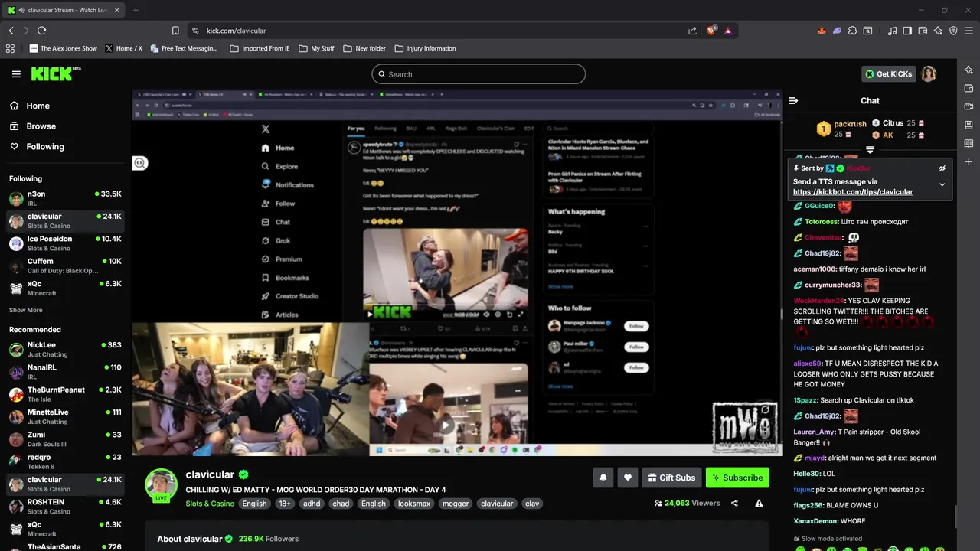Toggle the browser sidebar panel icon
Screen dimensions: 980x551
pyautogui.click(x=907, y=31)
